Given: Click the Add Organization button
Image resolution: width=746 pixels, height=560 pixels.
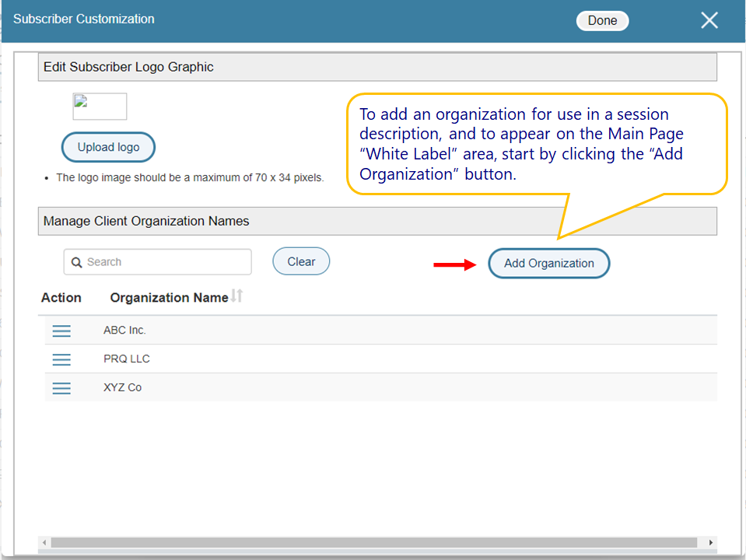Looking at the screenshot, I should (x=548, y=263).
